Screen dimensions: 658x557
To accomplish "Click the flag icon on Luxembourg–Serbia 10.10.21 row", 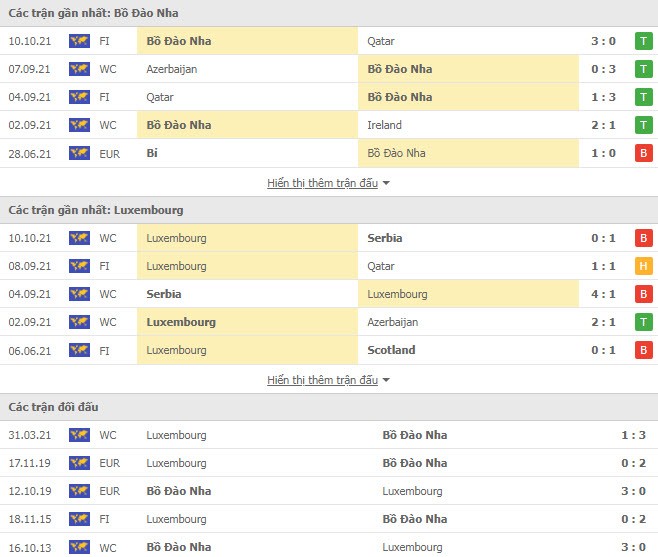I will pyautogui.click(x=79, y=238).
